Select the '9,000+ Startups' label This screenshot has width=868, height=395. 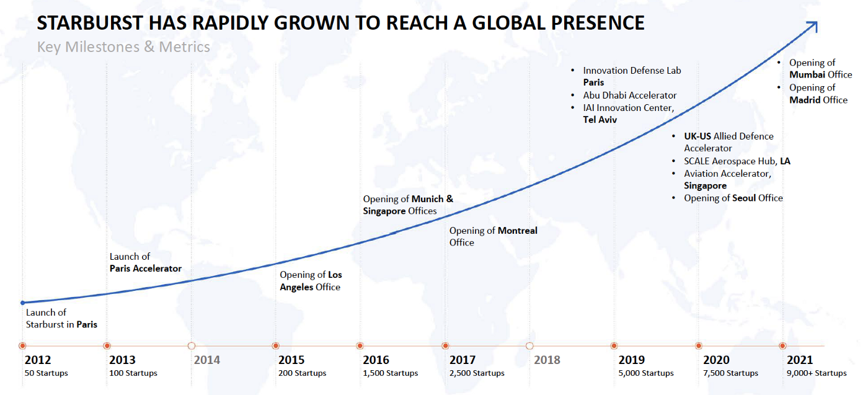click(816, 373)
